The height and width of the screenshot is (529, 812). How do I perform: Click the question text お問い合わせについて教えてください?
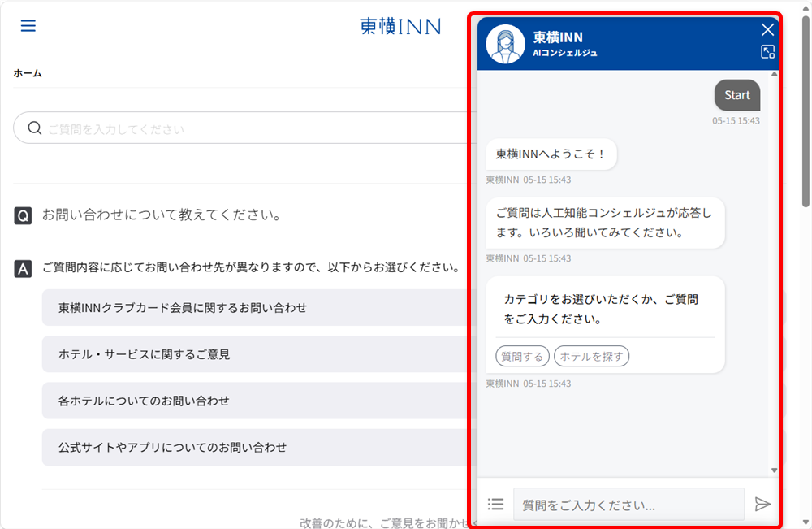coord(162,215)
